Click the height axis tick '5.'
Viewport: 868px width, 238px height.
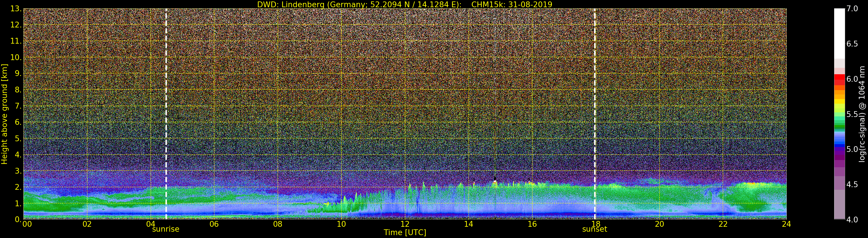pyautogui.click(x=19, y=138)
